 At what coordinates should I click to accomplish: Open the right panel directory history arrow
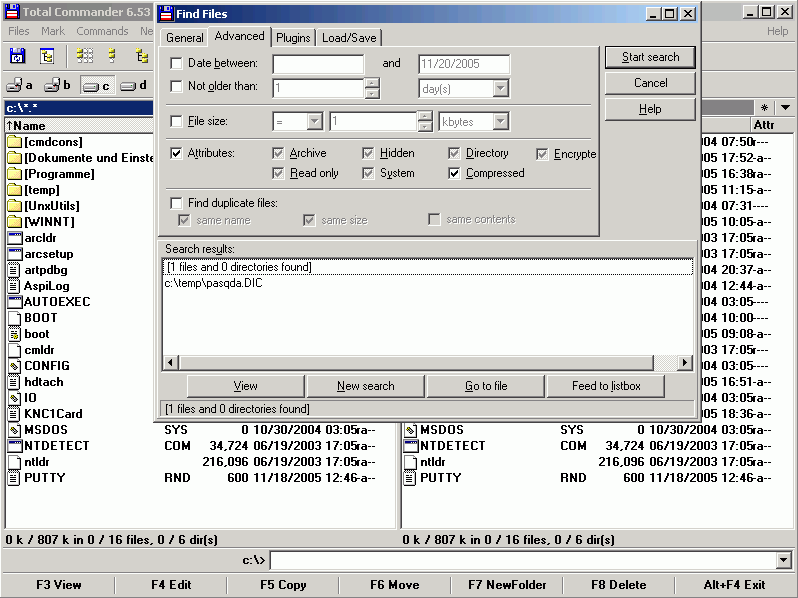[x=785, y=107]
